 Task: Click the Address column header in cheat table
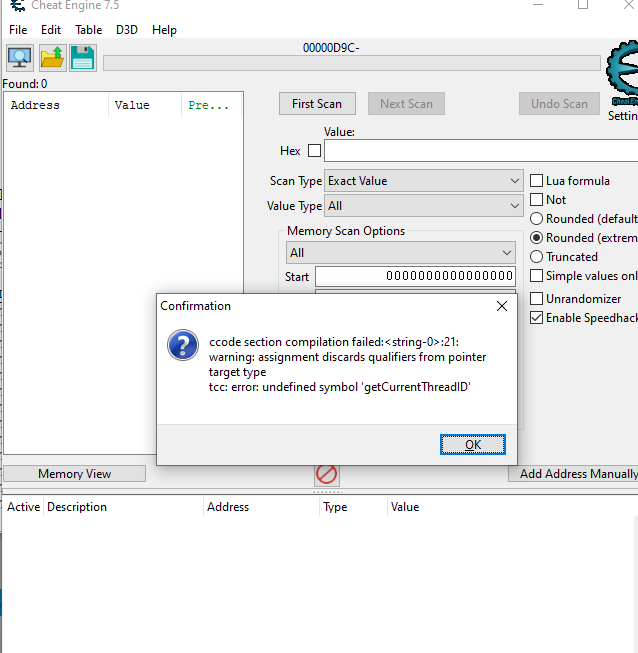(x=262, y=507)
